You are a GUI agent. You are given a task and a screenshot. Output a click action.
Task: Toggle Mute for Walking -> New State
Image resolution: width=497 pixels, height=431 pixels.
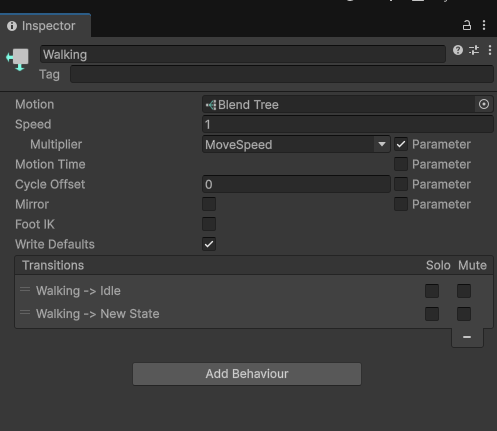[x=464, y=314]
